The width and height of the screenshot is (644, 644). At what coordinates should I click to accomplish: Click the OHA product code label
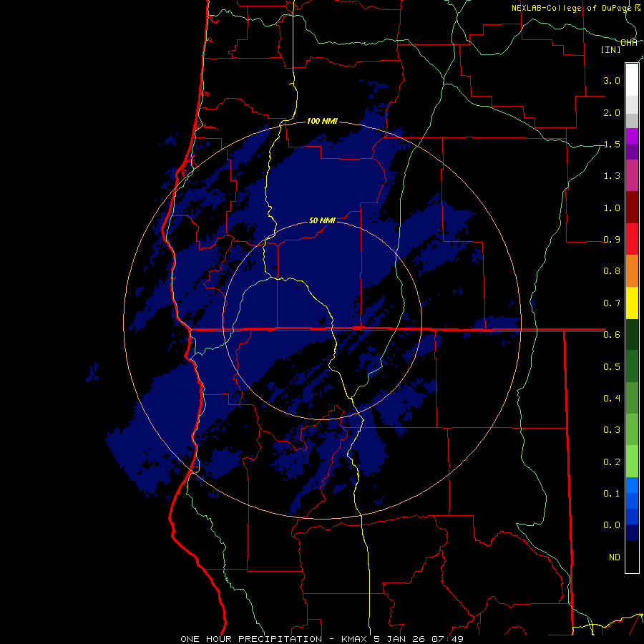629,43
